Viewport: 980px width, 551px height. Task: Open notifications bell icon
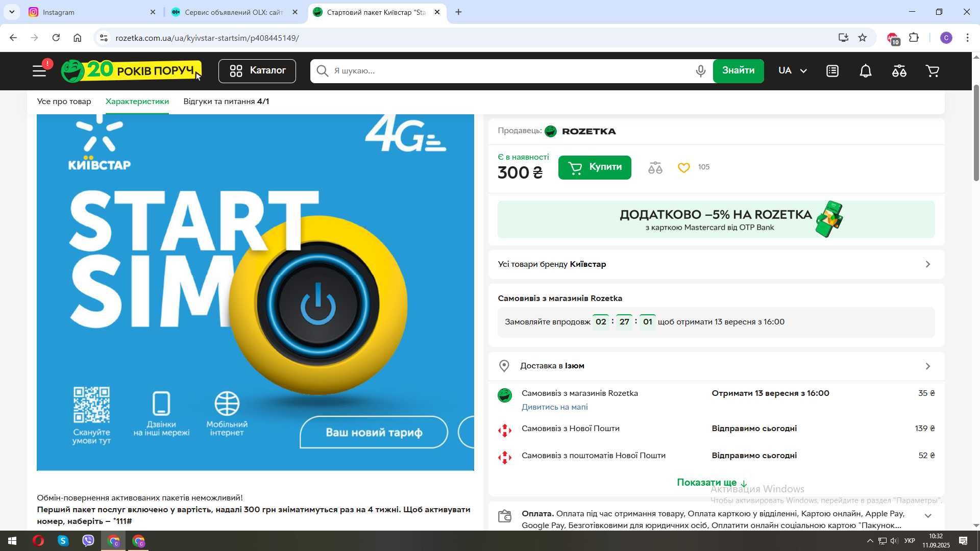click(x=866, y=71)
